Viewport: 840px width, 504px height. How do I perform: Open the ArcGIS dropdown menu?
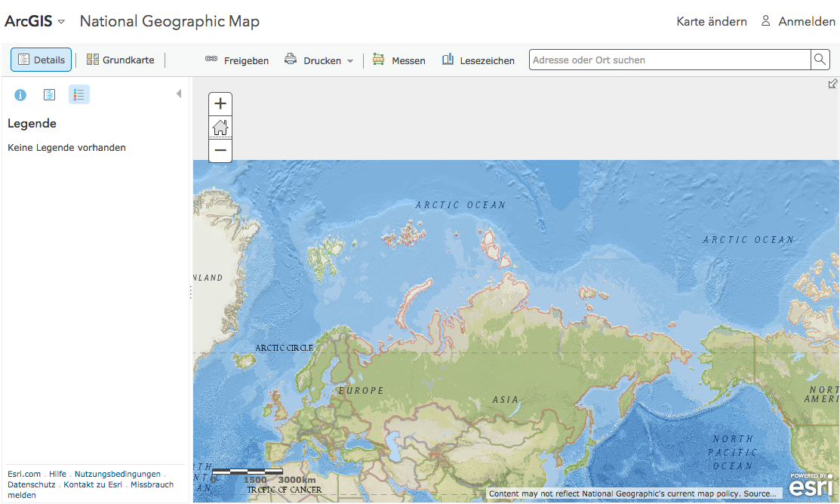click(x=35, y=21)
